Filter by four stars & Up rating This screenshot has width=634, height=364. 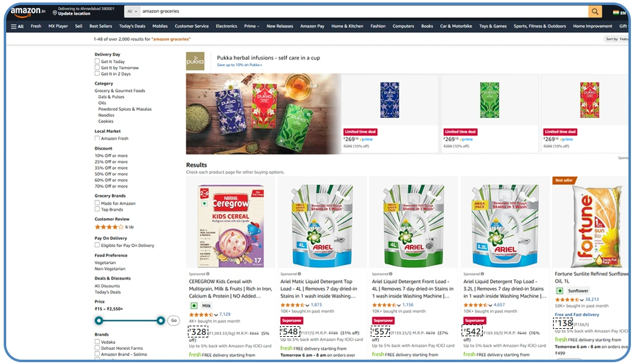point(114,227)
